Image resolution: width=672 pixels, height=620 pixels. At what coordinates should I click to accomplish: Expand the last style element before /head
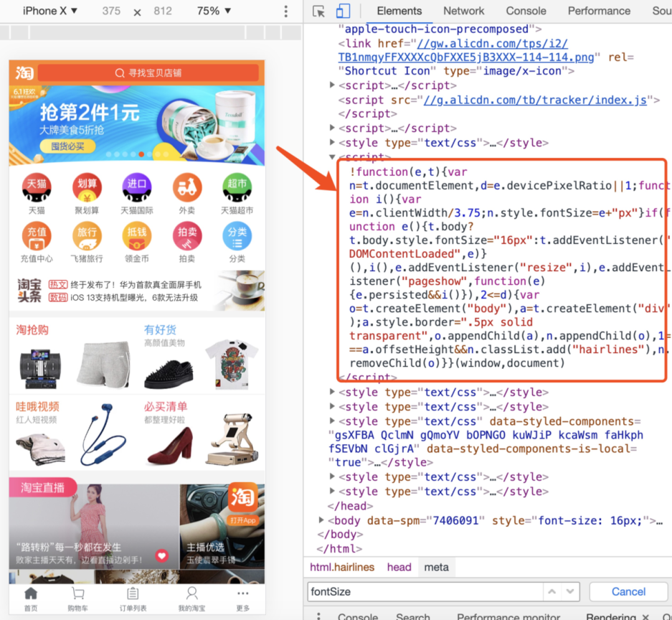[x=332, y=491]
